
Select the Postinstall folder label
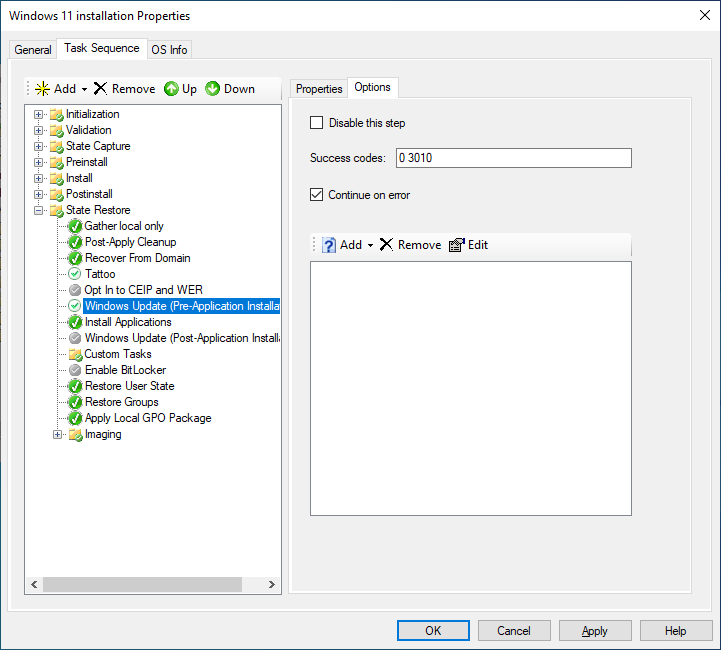(89, 194)
